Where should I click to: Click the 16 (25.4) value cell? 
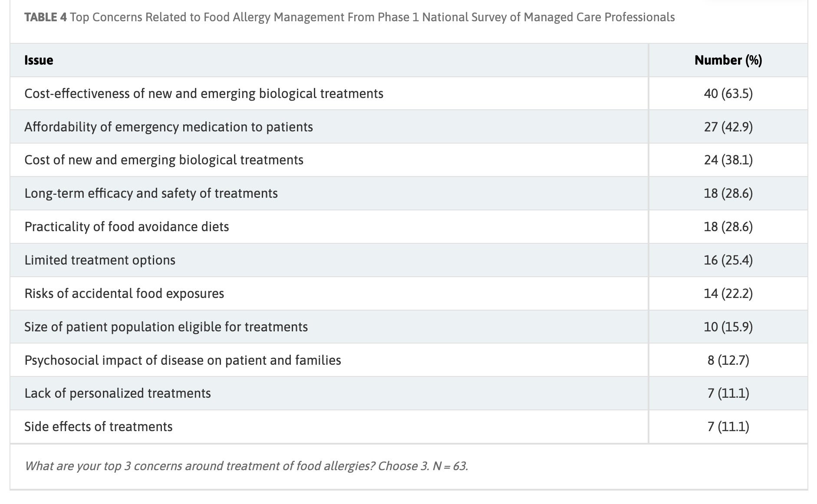tap(728, 260)
